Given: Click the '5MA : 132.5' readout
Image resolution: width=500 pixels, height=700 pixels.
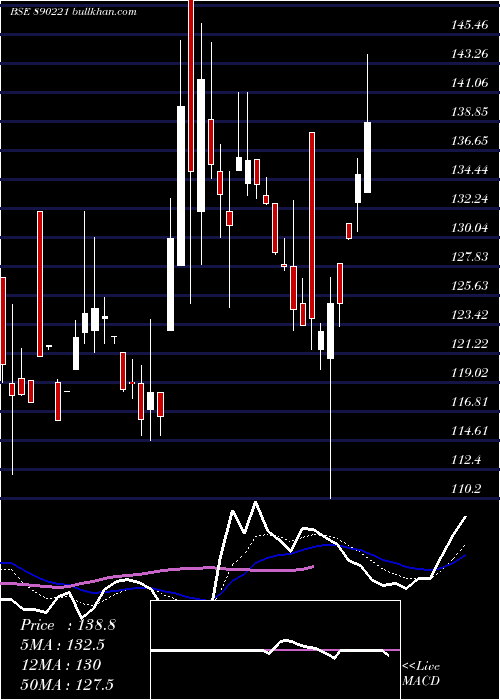Looking at the screenshot, I should pyautogui.click(x=64, y=645).
